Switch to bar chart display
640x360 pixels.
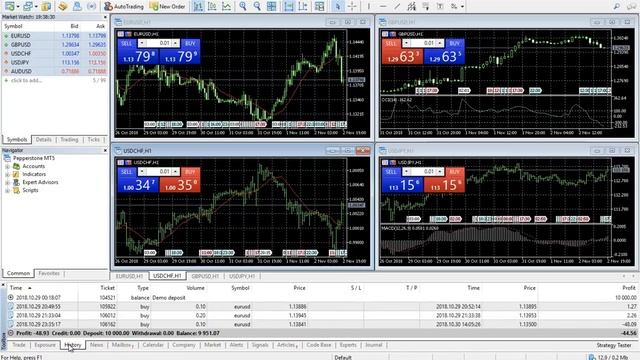(x=198, y=6)
